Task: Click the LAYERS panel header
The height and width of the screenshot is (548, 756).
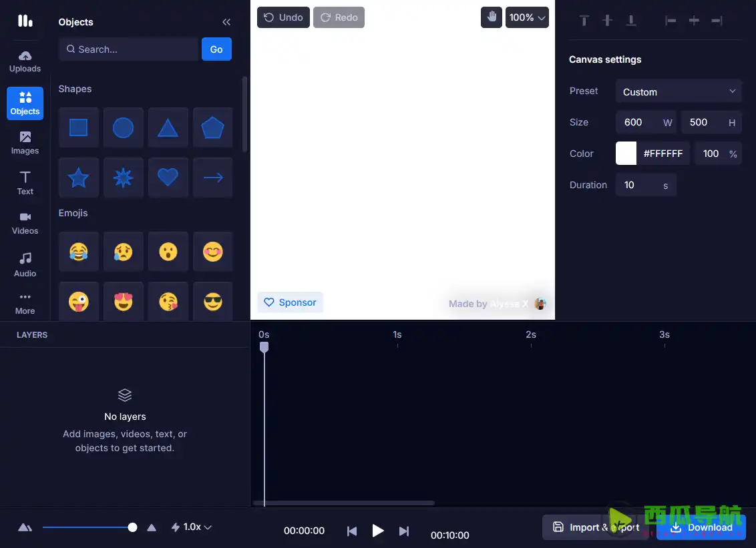Action: 32,334
